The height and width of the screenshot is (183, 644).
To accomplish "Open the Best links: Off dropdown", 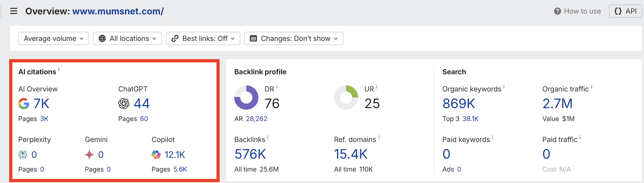I will pyautogui.click(x=203, y=38).
